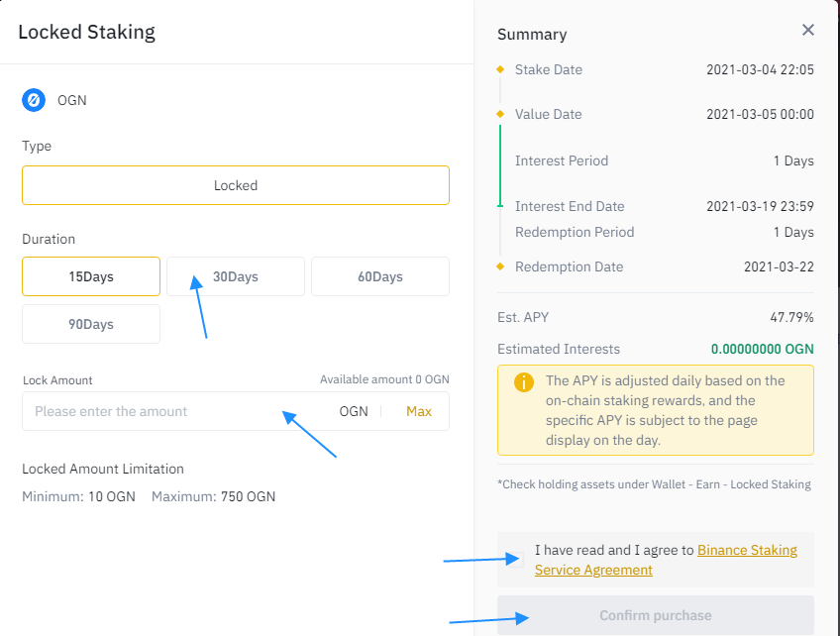This screenshot has height=636, width=840.
Task: Close the Locked Staking summary dialog
Action: [808, 31]
